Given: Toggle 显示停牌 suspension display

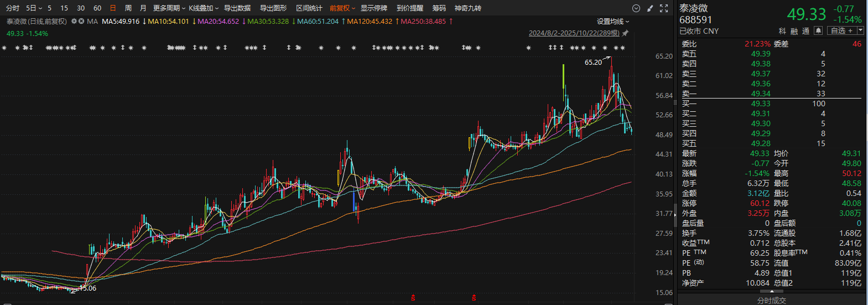Looking at the screenshot, I should tap(374, 8).
